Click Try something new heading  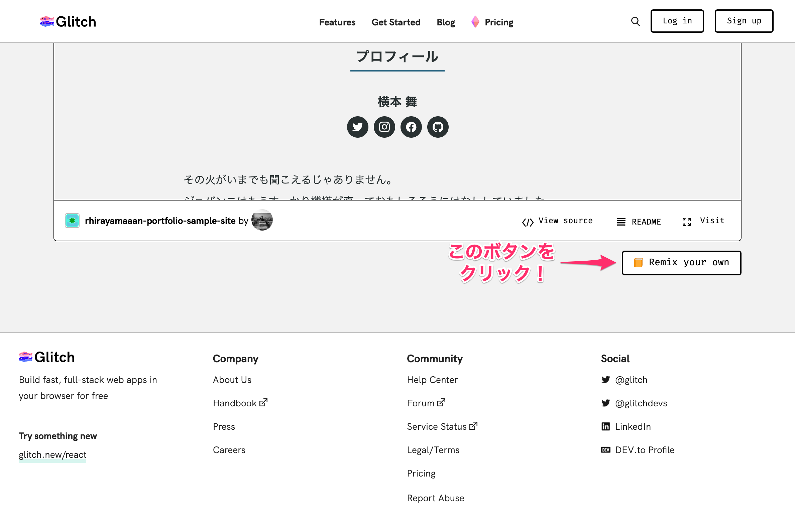pyautogui.click(x=58, y=436)
